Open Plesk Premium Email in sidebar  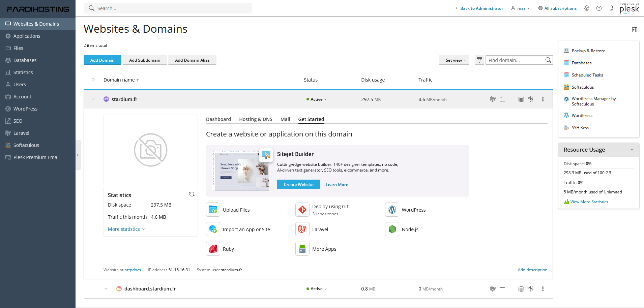(38, 157)
